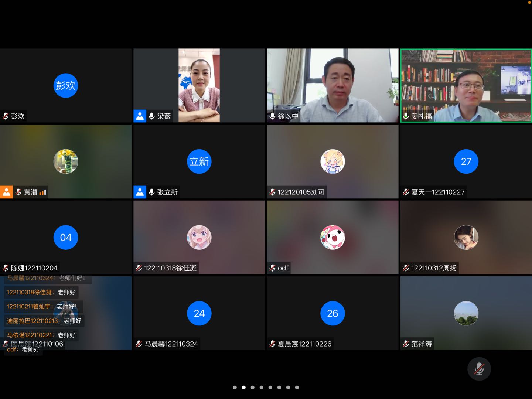532x399 pixels.
Task: Click the blue user icon beside 张立新
Action: pyautogui.click(x=140, y=192)
